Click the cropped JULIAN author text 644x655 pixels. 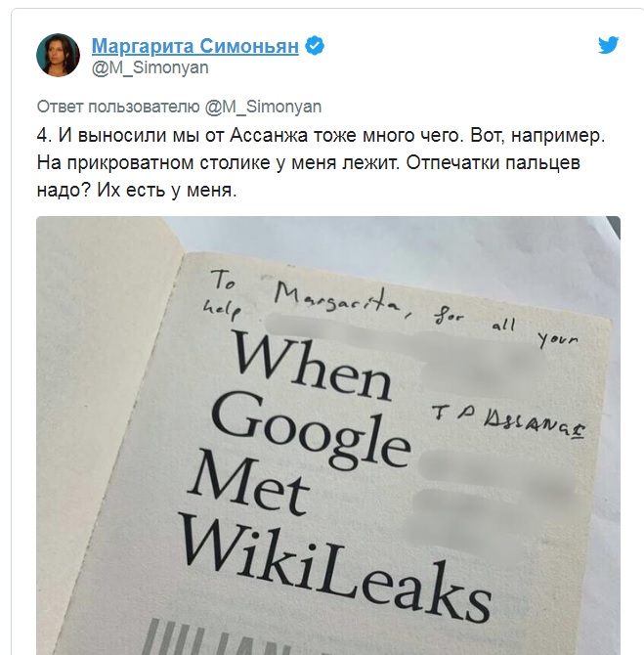[x=217, y=637]
